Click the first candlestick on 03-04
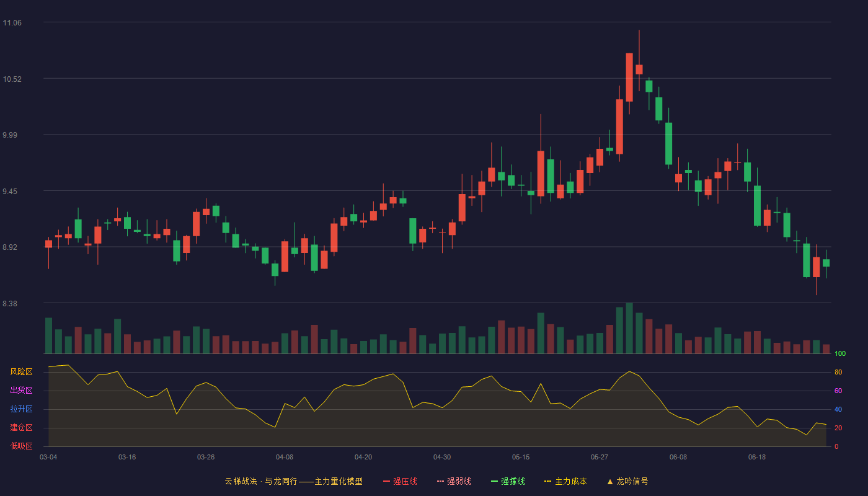This screenshot has width=868, height=496. coord(48,244)
